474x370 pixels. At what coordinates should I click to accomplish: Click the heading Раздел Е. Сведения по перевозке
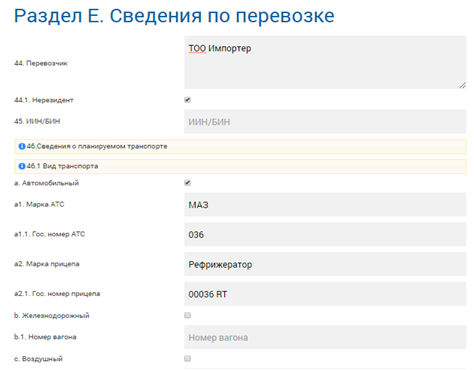tap(174, 16)
